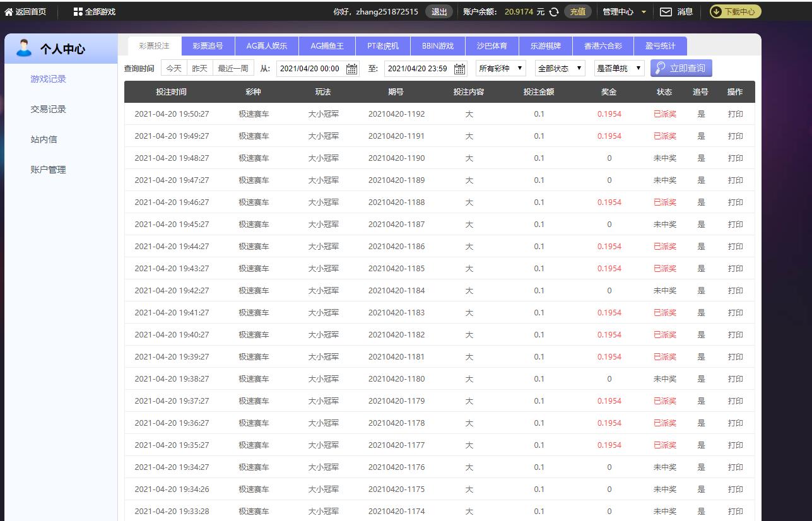Click the 个人中心 panel title

click(x=63, y=49)
